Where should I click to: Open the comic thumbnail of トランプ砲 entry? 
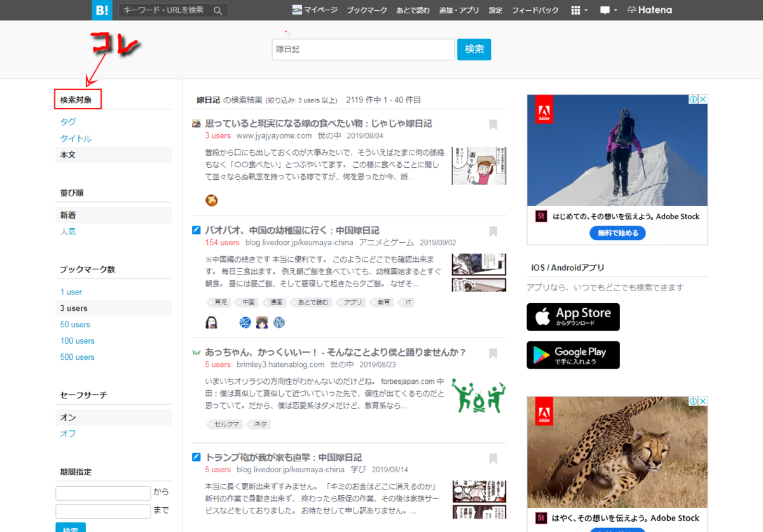pyautogui.click(x=479, y=500)
